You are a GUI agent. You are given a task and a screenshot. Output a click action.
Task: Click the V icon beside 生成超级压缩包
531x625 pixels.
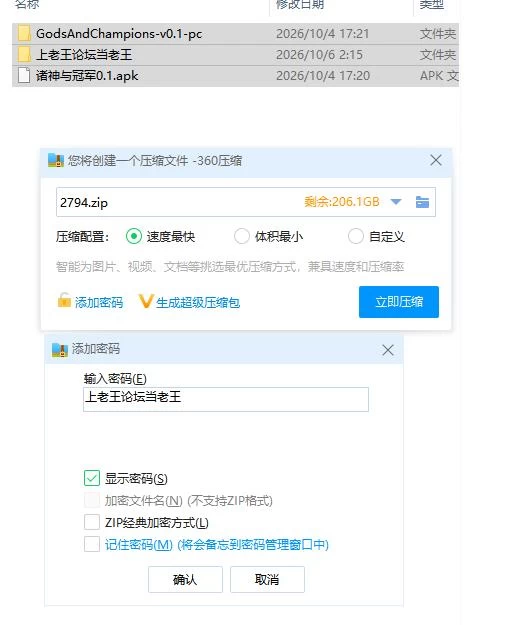146,301
